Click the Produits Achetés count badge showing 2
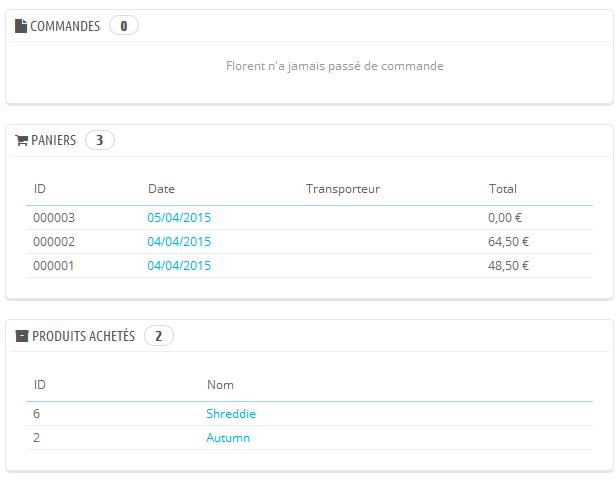The width and height of the screenshot is (616, 503). [159, 336]
